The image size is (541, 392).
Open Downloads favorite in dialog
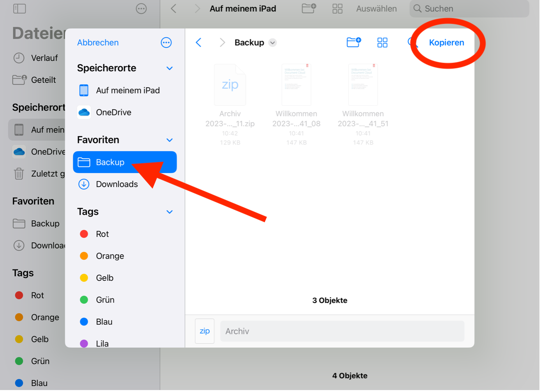pos(116,184)
